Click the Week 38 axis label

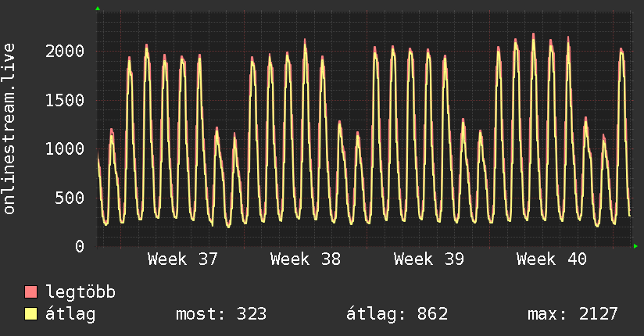tap(306, 259)
